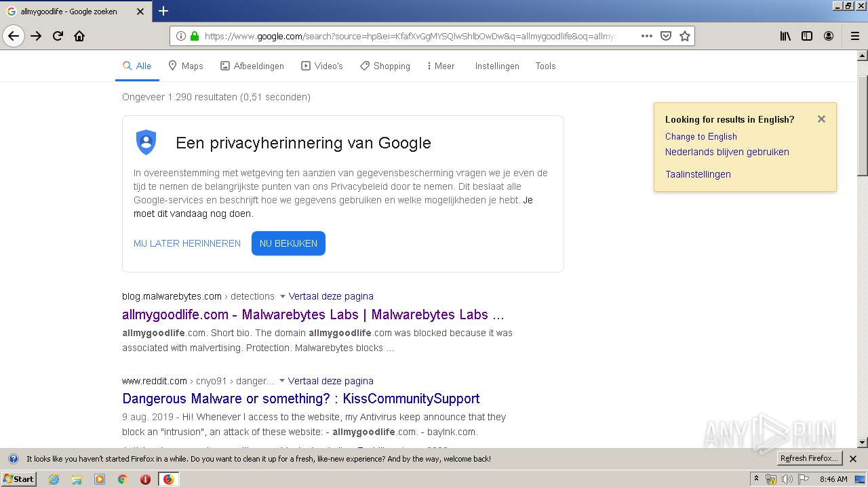Close the English results suggestion box
This screenshot has width=868, height=488.
(x=821, y=119)
